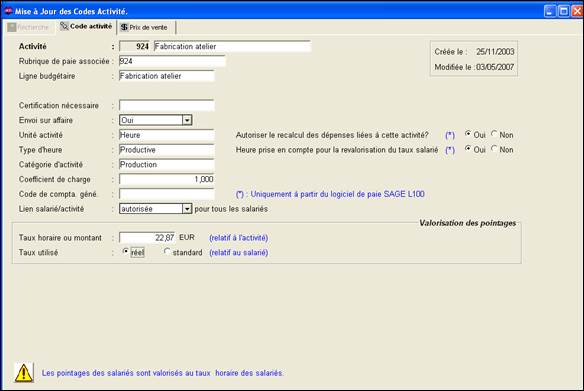Expand the Lien salarié/activité dropdown arrow
This screenshot has width=584, height=391.
point(187,209)
